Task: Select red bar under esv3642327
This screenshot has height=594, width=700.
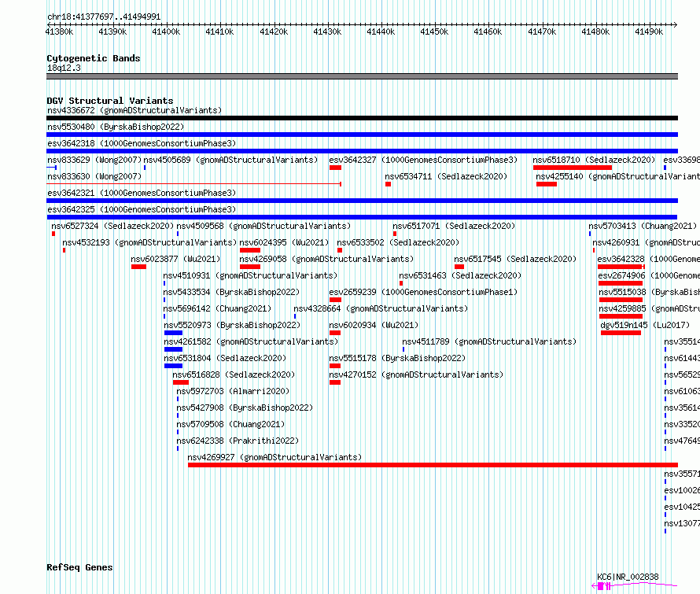Action: point(335,168)
